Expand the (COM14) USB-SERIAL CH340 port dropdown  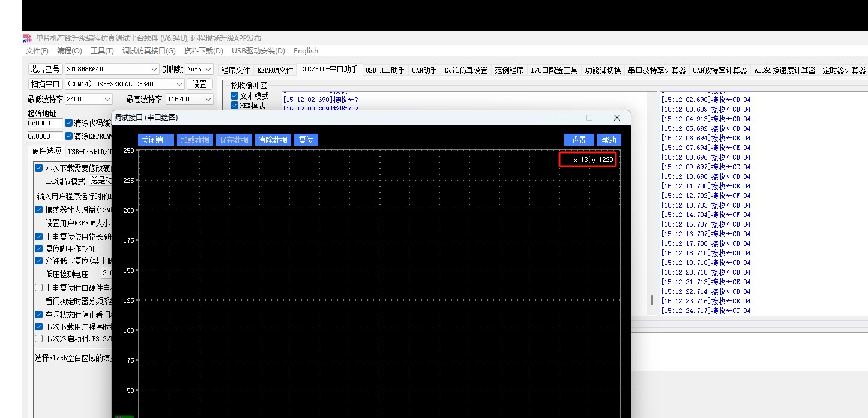178,85
